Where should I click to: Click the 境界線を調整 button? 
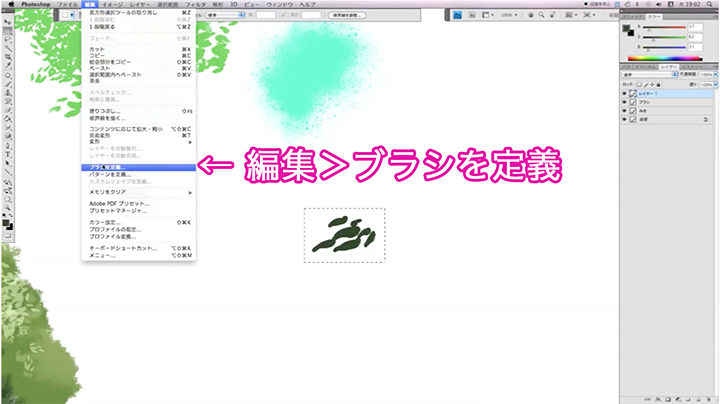pyautogui.click(x=347, y=15)
